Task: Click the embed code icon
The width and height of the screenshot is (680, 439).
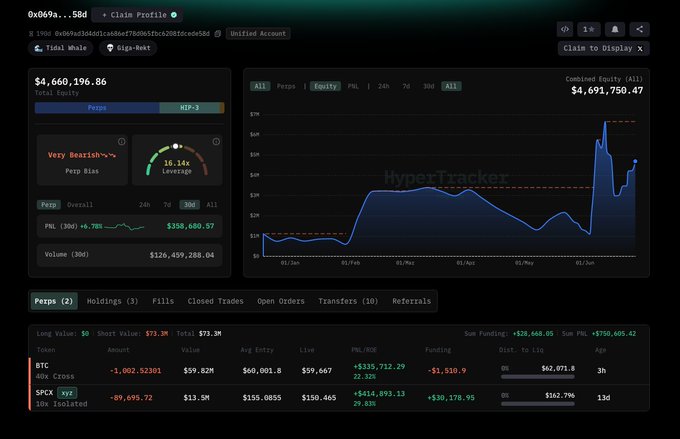Action: tap(565, 29)
